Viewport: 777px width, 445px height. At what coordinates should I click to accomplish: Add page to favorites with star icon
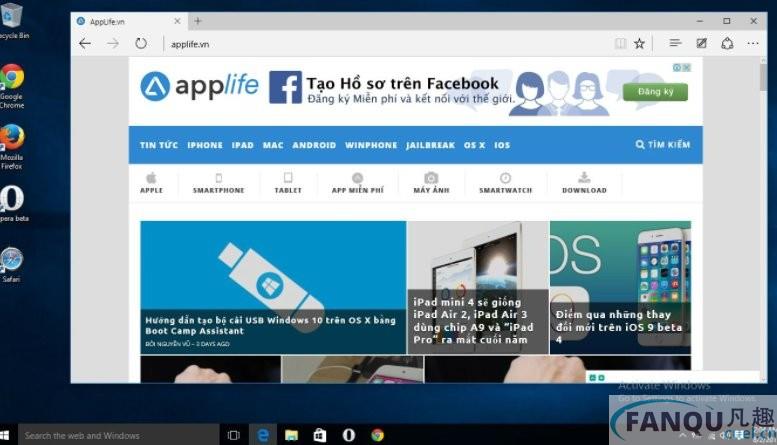640,44
